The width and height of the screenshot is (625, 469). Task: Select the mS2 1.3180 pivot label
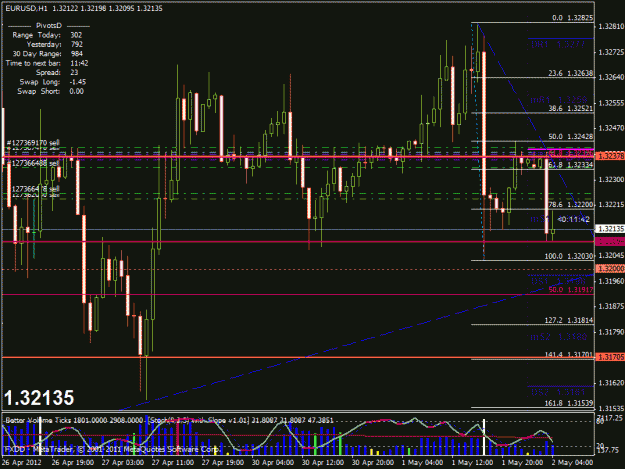coord(558,337)
